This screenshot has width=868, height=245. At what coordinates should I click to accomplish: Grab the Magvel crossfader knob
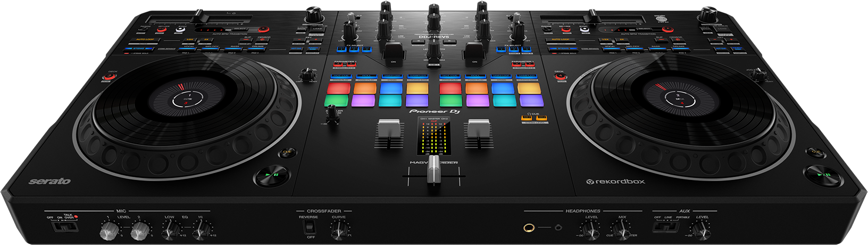click(434, 170)
